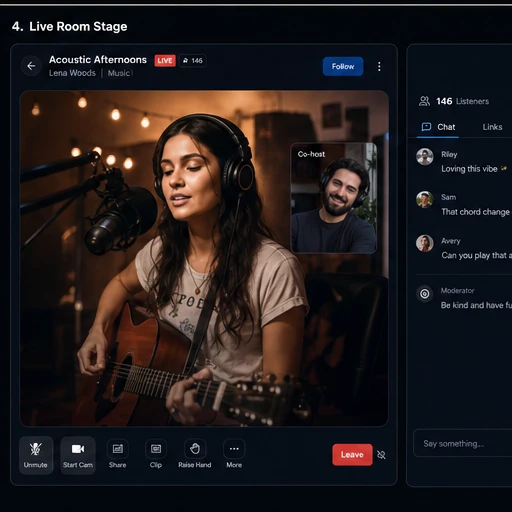
Task: Leave the live room
Action: point(352,455)
